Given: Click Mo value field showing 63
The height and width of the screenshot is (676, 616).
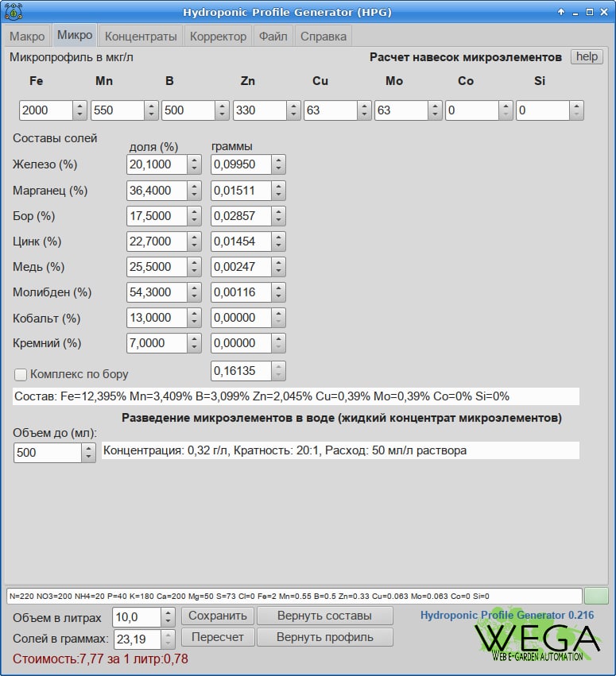Looking at the screenshot, I should click(x=401, y=110).
